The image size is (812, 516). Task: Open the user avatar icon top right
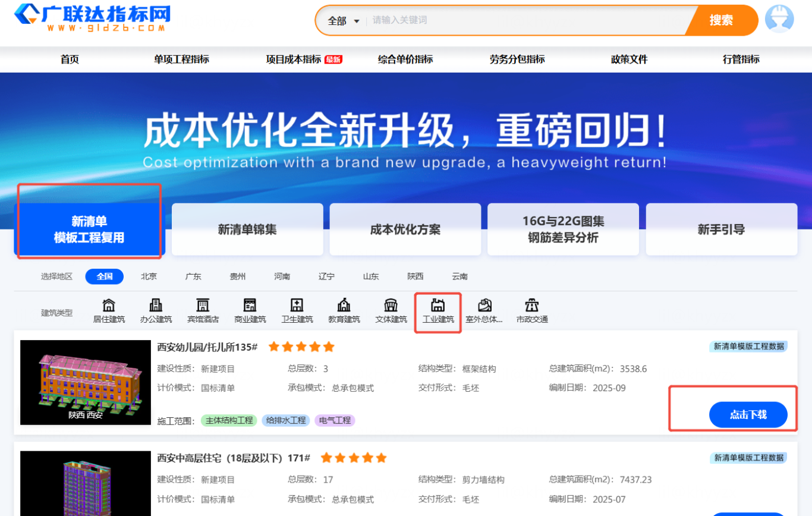[x=780, y=20]
